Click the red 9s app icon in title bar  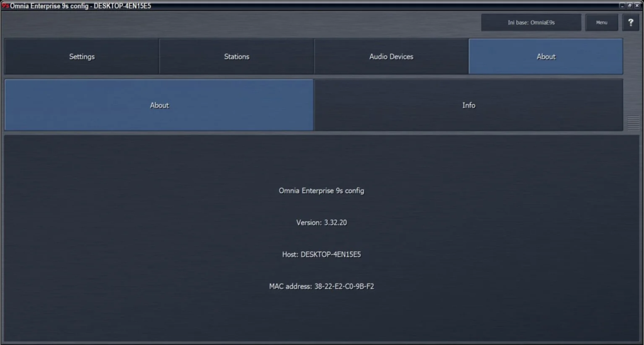tap(5, 6)
